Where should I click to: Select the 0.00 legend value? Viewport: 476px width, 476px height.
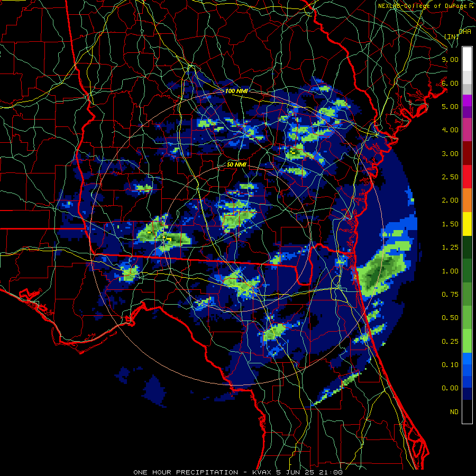(450, 388)
